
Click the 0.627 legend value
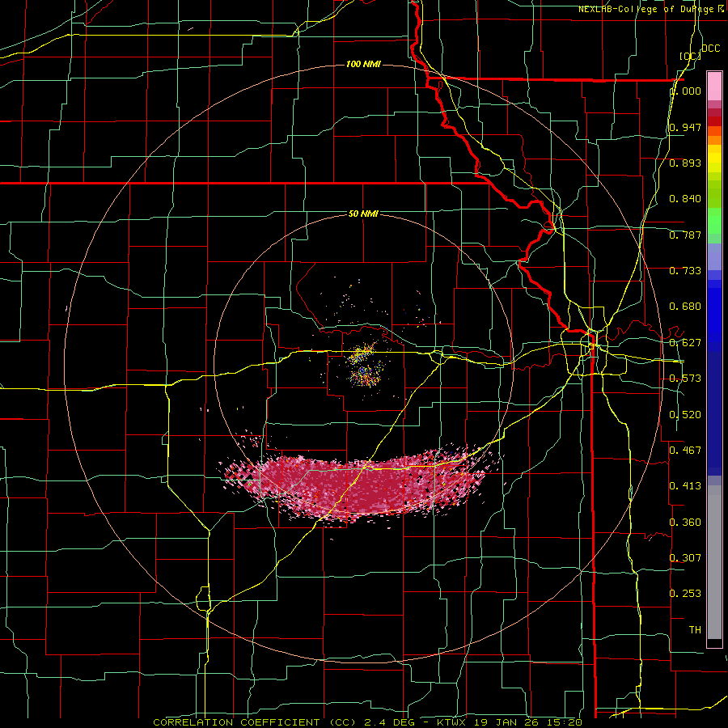point(685,343)
